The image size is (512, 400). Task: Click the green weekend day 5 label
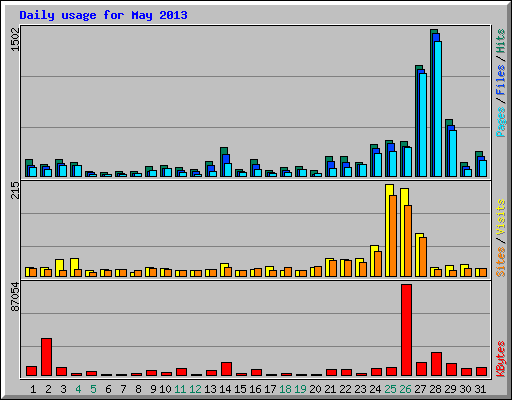[x=93, y=389]
